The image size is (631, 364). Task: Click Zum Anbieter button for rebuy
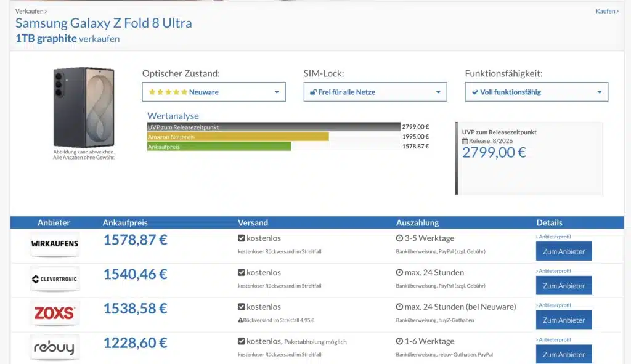click(x=564, y=354)
